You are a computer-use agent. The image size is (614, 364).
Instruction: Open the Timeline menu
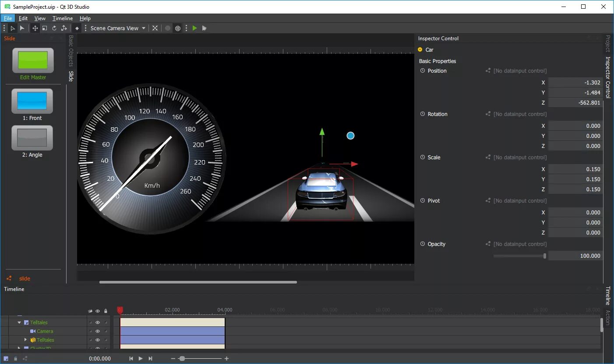click(62, 18)
